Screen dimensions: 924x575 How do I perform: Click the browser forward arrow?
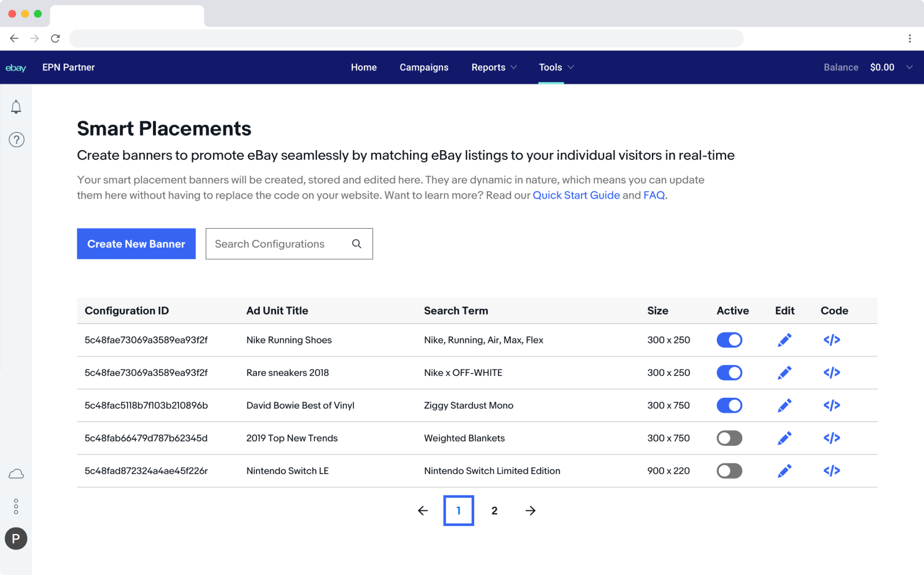[x=35, y=38]
